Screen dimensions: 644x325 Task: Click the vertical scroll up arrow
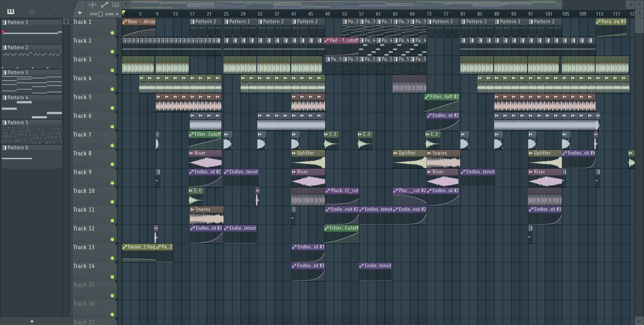(639, 13)
